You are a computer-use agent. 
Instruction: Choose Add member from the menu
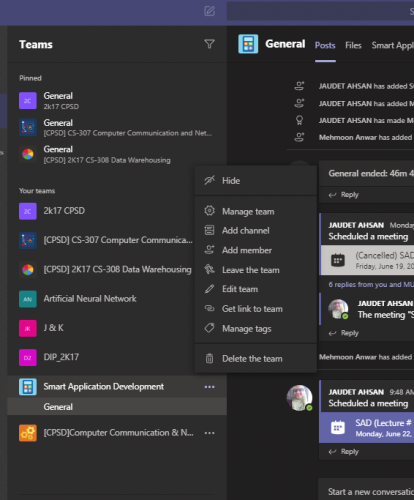pyautogui.click(x=255, y=250)
